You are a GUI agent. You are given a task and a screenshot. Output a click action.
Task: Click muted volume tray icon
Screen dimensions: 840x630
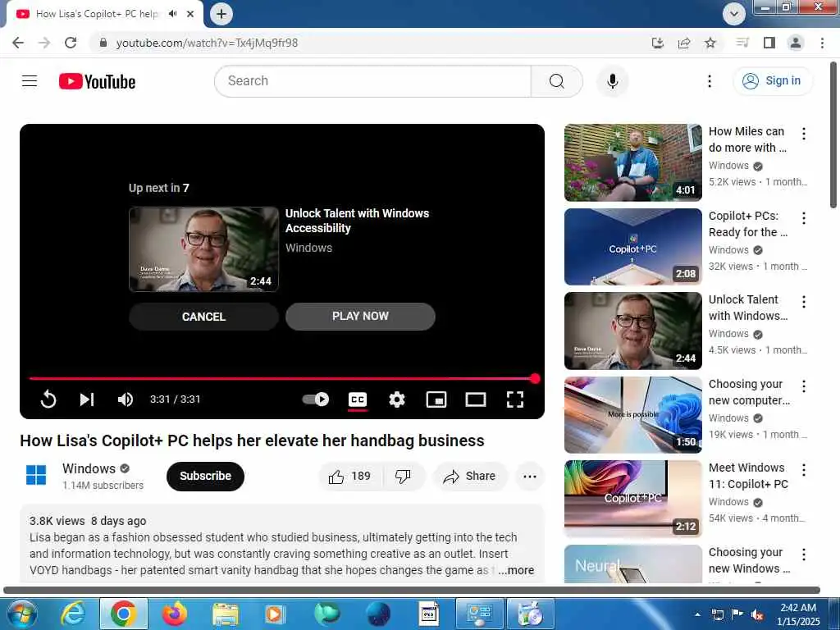click(x=757, y=615)
